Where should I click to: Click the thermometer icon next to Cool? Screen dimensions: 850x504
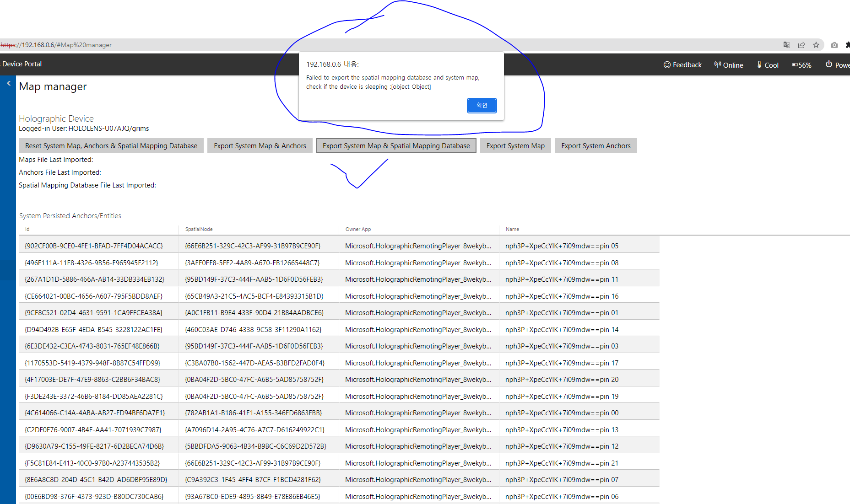[x=759, y=64]
